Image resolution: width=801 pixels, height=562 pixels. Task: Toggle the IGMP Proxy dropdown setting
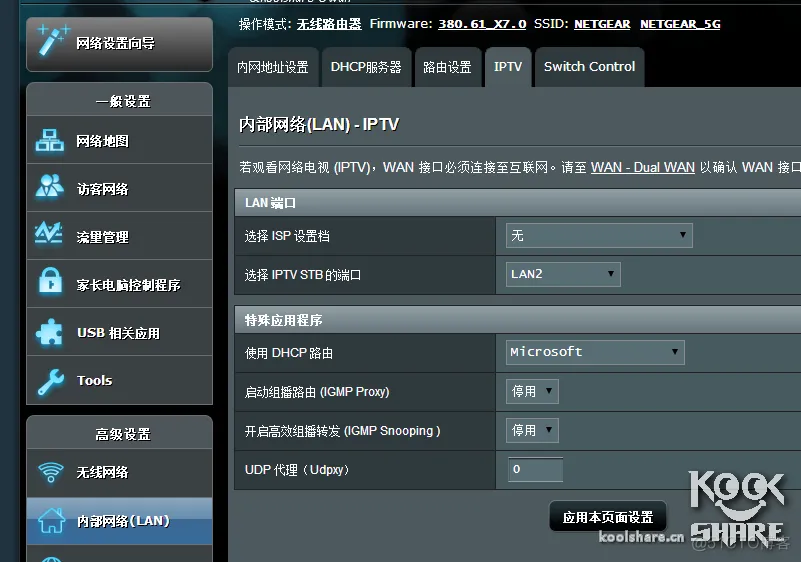click(532, 392)
